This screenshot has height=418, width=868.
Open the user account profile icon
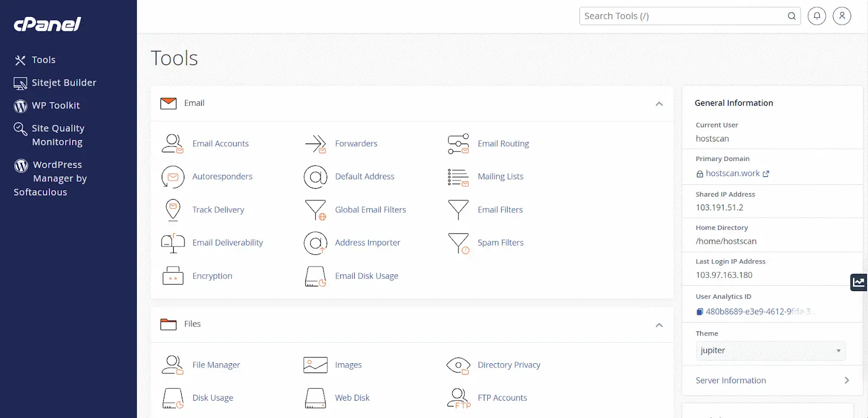[x=842, y=16]
